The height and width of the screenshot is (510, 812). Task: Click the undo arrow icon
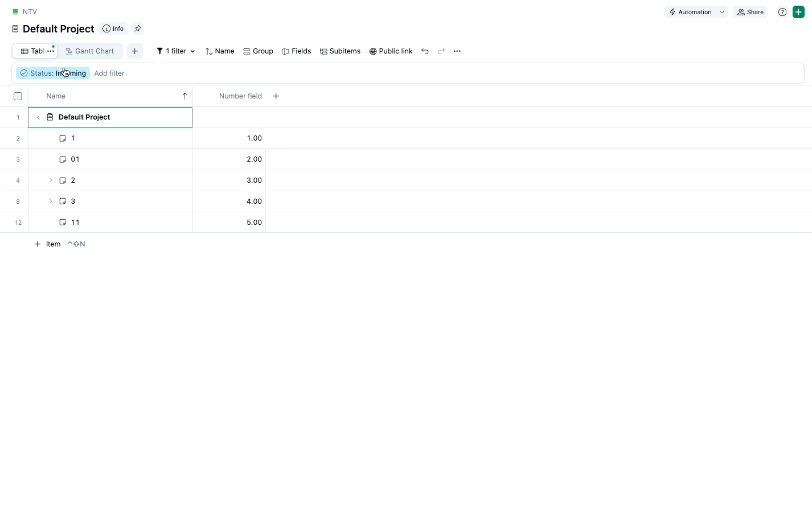coord(425,51)
